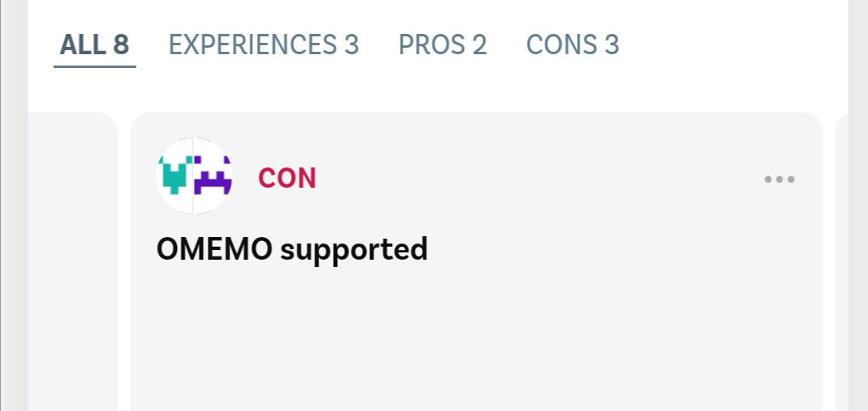Viewport: 868px width, 411px height.
Task: Click empty body of OMEMO card
Action: [477, 340]
